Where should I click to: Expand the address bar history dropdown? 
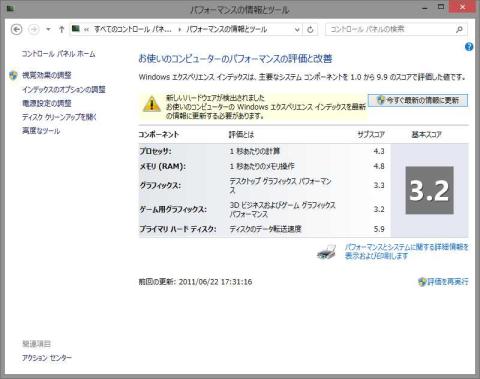[x=297, y=29]
